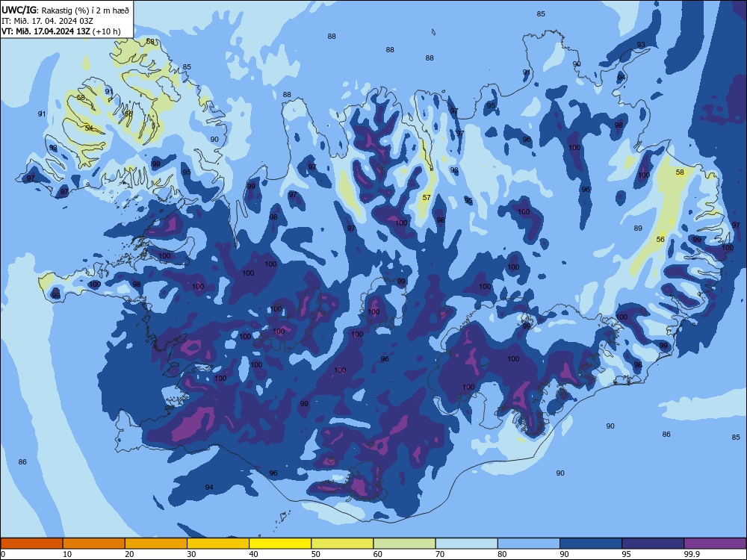Click the light orange 20–30 legend swatch

click(156, 544)
